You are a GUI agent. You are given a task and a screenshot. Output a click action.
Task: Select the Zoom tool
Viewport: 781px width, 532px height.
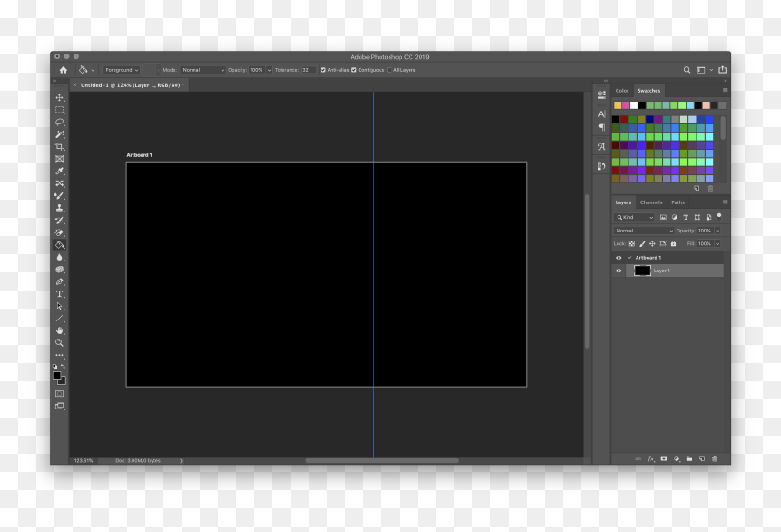[59, 342]
